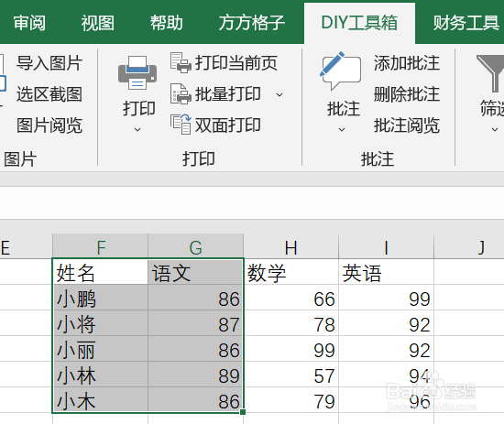Click 小将's 英语 score 92
Screen dimensions: 504x424
coord(386,323)
